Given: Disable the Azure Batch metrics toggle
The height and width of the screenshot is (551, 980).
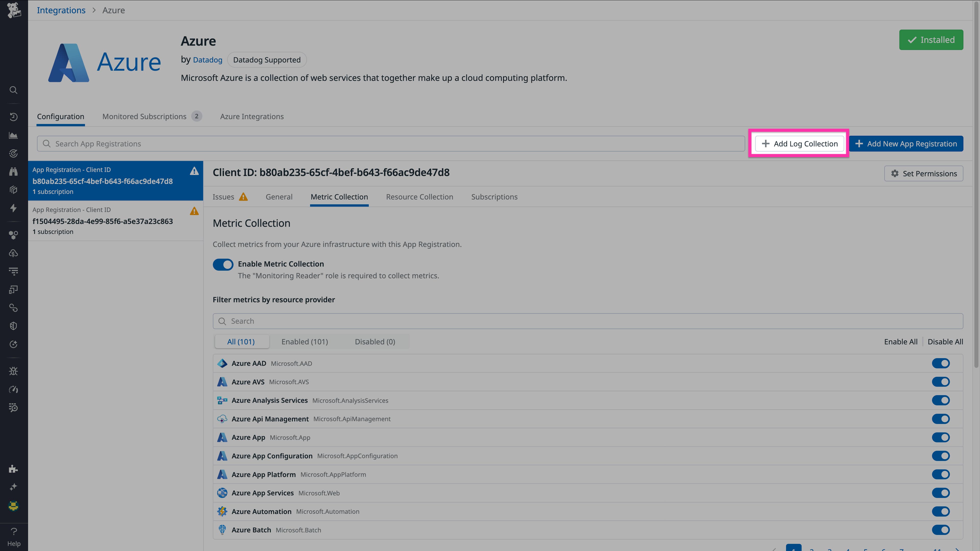Looking at the screenshot, I should (941, 530).
